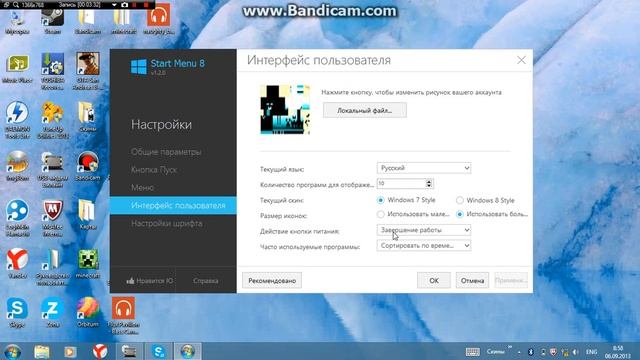Open the Скины folder on desktop
Image resolution: width=640 pixels, height=360 pixels.
click(87, 116)
